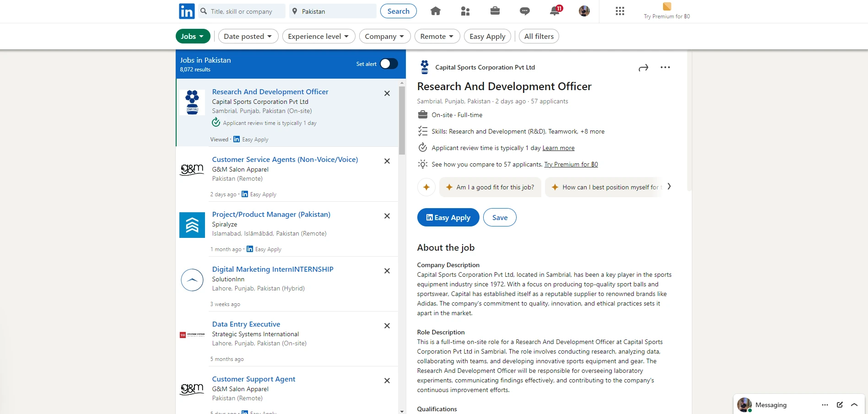Toggle the Set alert switch
Screen dimensions: 868x414
(x=389, y=64)
